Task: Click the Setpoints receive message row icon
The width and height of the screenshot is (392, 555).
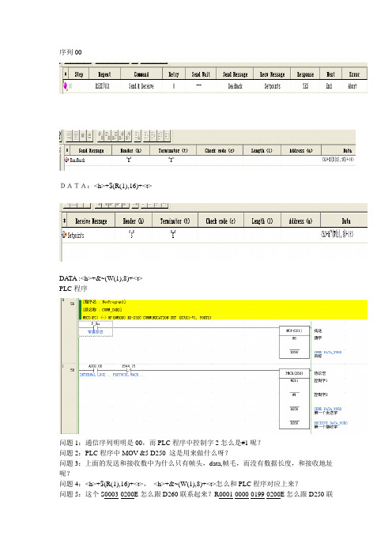Action: [64, 235]
